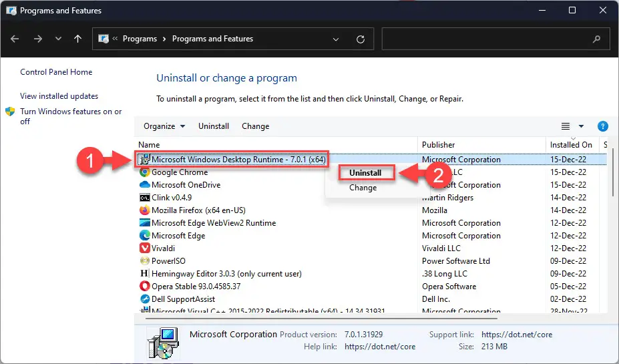Expand the address bar history dropdown
Viewport: 619px width, 364px height.
pyautogui.click(x=336, y=39)
